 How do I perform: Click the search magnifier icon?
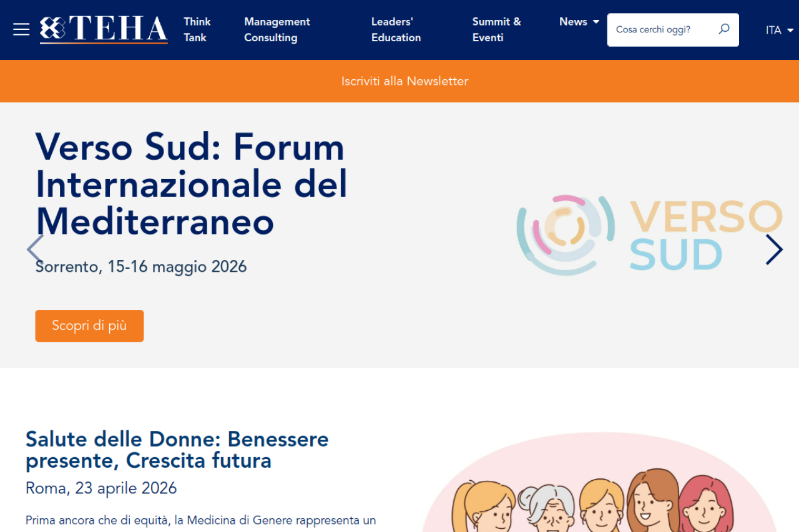pos(723,29)
